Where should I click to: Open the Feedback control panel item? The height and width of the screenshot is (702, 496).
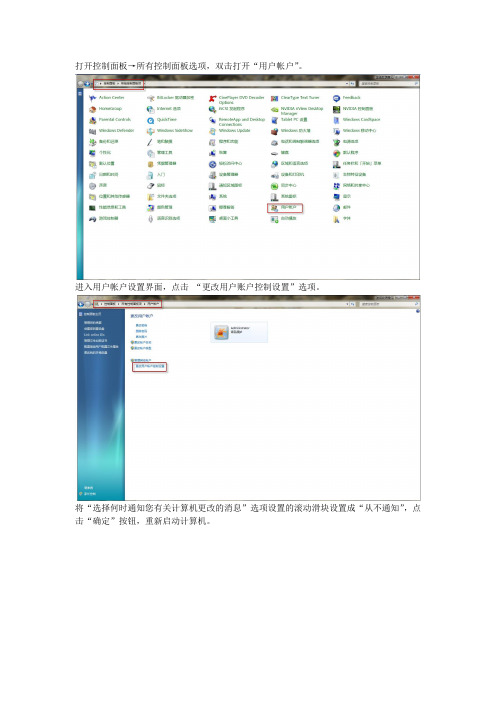[347, 98]
